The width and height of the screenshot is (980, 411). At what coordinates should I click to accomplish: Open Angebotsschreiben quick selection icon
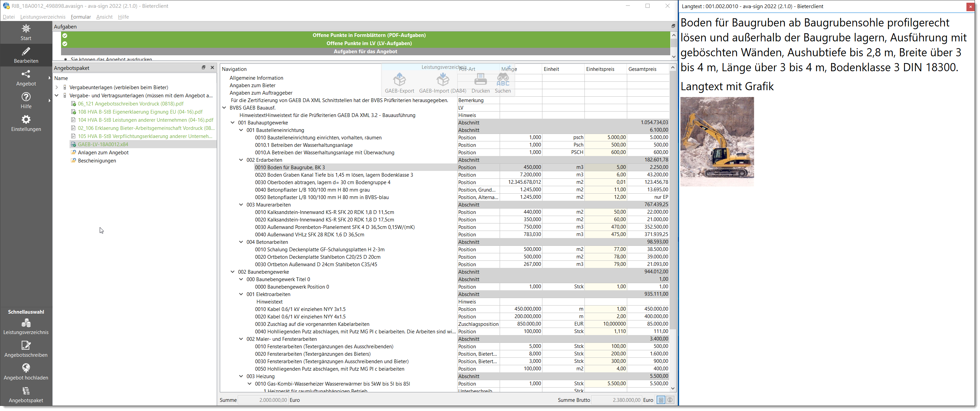[26, 345]
